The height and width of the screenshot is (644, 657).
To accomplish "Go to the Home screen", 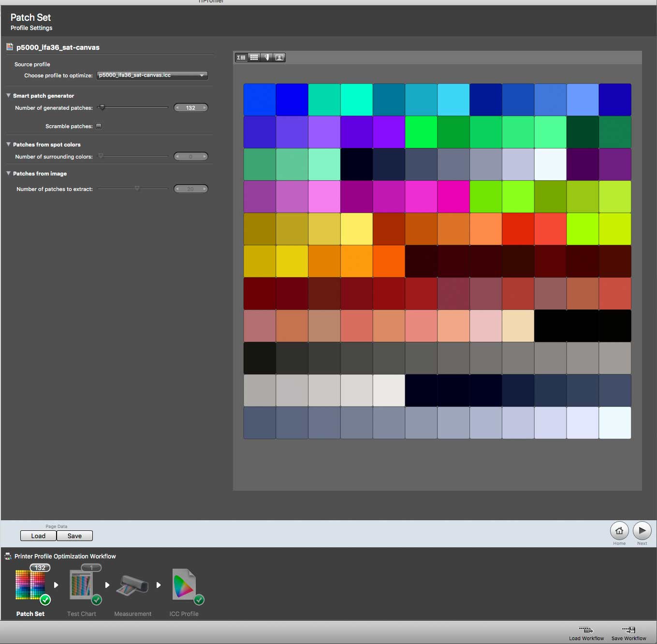I will pos(619,531).
